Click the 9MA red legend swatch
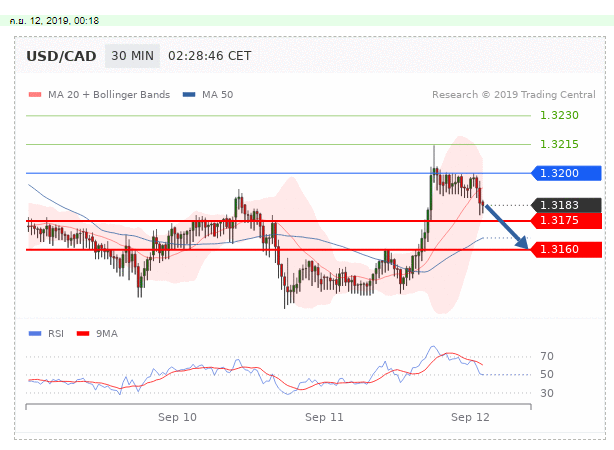The image size is (614, 450). [83, 334]
